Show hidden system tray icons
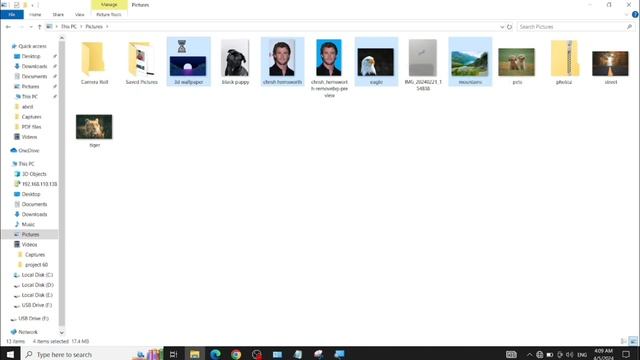The image size is (640, 360). (529, 354)
